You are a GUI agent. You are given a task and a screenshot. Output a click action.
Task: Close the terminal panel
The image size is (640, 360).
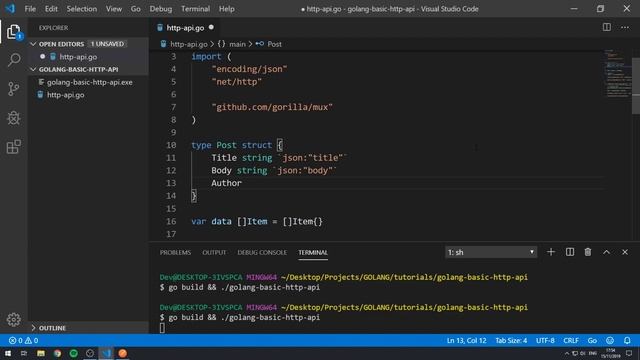click(625, 252)
